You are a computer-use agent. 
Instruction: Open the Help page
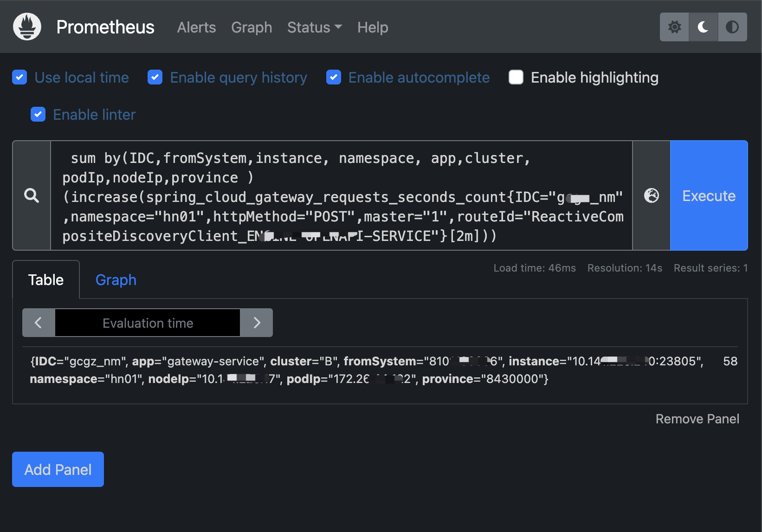coord(373,27)
